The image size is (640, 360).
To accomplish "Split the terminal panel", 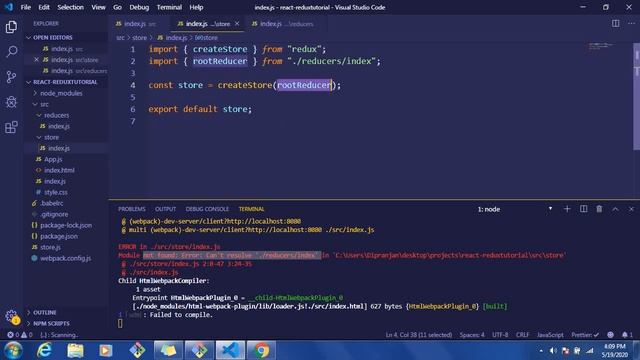I will click(x=584, y=209).
